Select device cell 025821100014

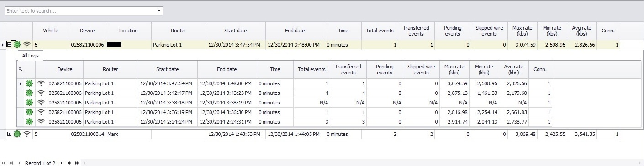(87, 134)
